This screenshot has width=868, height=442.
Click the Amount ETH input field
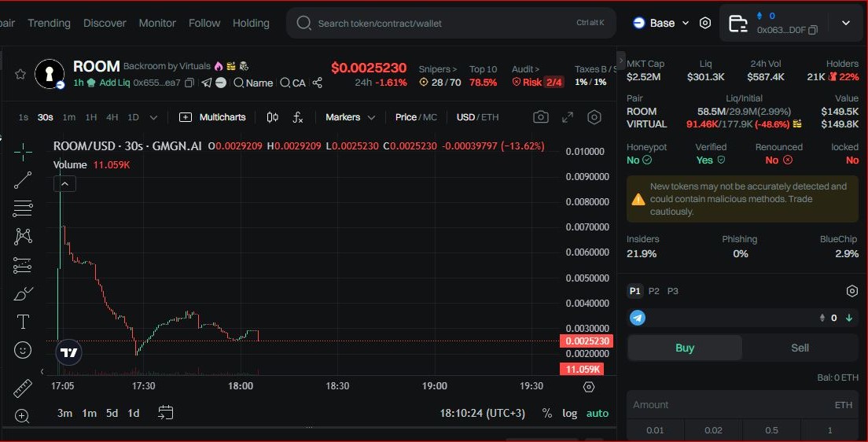(742, 405)
